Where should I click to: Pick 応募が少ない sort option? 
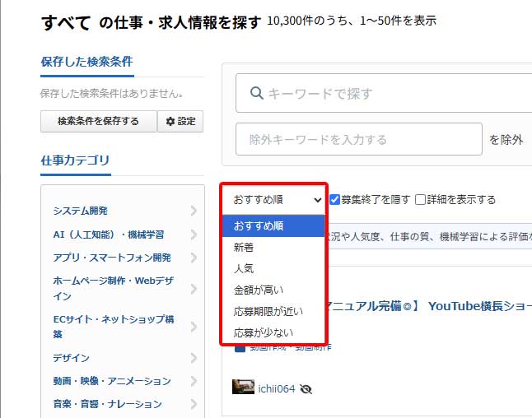point(263,332)
